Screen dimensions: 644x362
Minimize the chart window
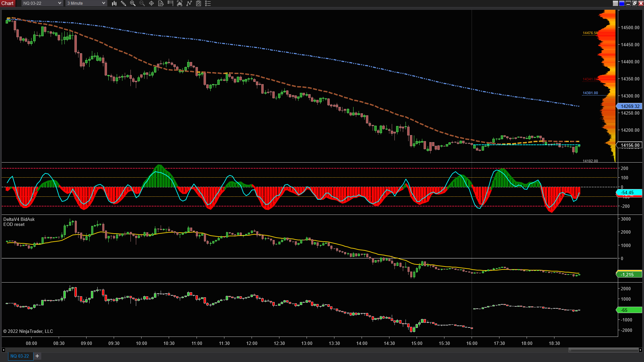(628, 3)
